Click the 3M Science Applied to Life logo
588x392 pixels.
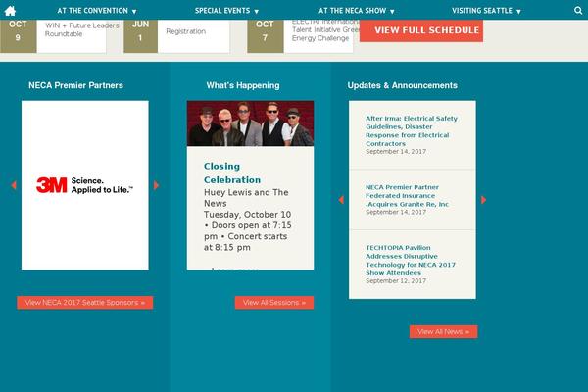[x=84, y=185]
